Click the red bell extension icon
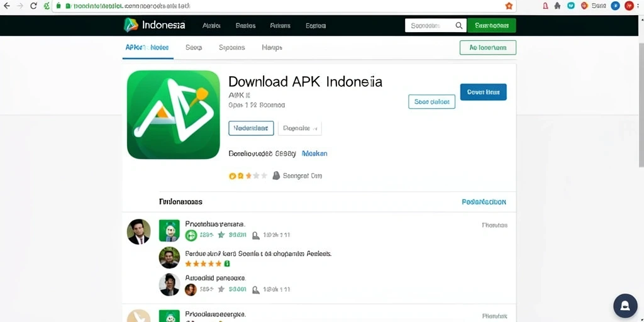This screenshot has width=644, height=322. (545, 6)
